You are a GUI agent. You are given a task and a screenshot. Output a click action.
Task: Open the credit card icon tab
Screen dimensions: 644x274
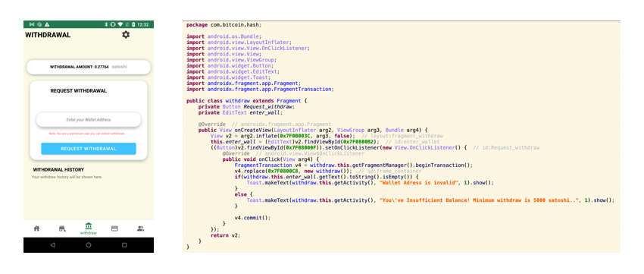pos(114,228)
